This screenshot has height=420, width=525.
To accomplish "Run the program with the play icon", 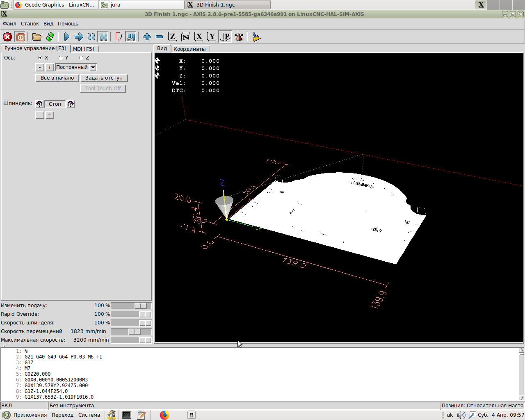I will [67, 37].
